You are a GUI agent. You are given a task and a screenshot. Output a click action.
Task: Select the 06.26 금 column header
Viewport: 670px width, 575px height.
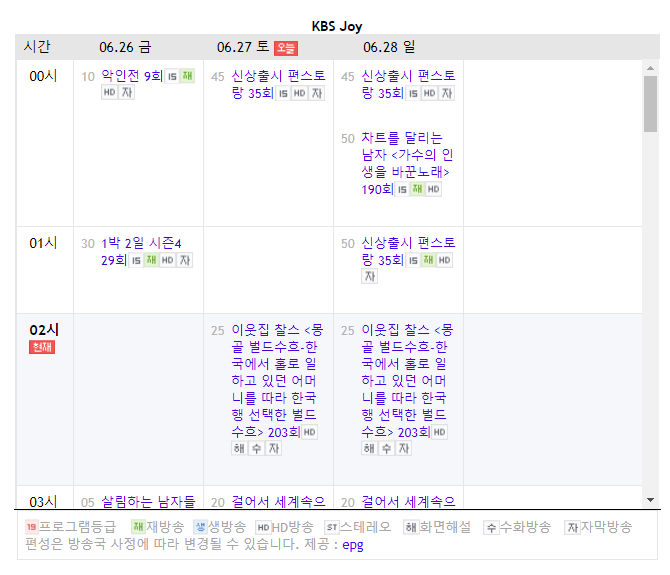tap(125, 47)
